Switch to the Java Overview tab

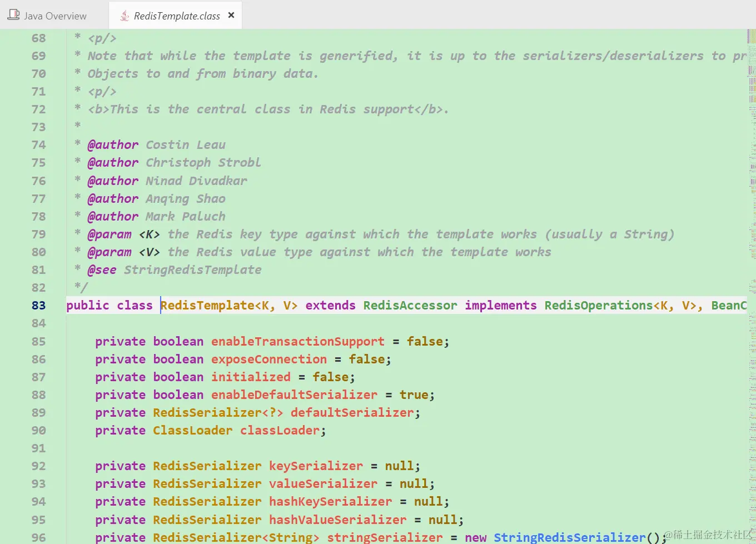(x=47, y=16)
